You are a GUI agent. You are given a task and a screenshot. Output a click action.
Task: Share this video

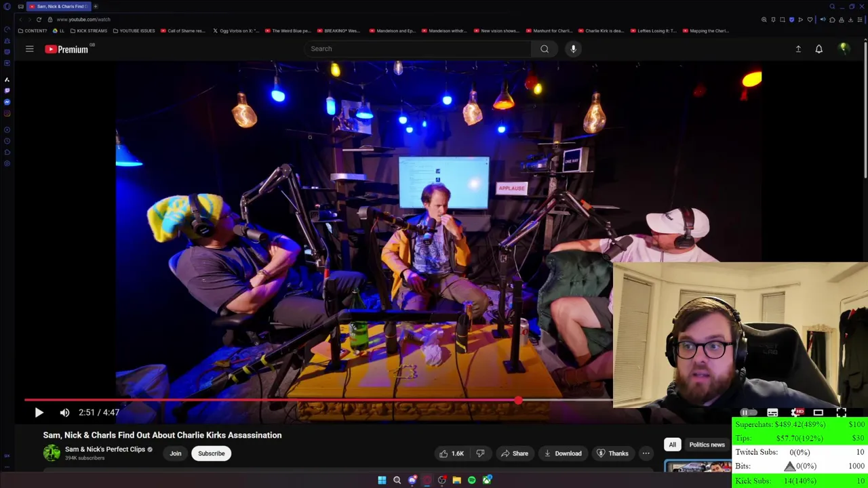514,453
